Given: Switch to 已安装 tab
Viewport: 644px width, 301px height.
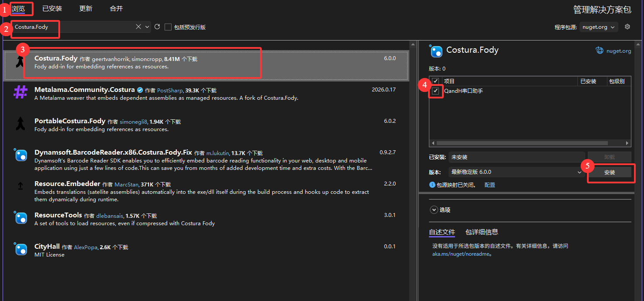Looking at the screenshot, I should tap(52, 8).
